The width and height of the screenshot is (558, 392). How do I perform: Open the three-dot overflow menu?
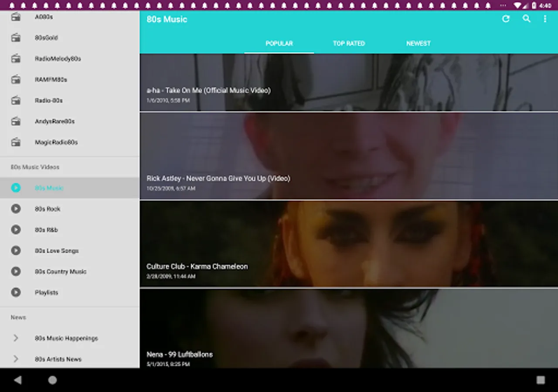tap(545, 19)
